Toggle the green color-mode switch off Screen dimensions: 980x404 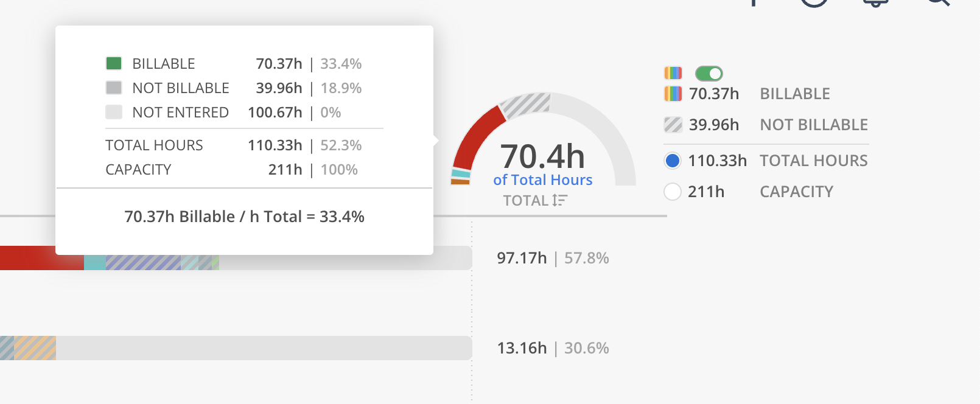709,74
